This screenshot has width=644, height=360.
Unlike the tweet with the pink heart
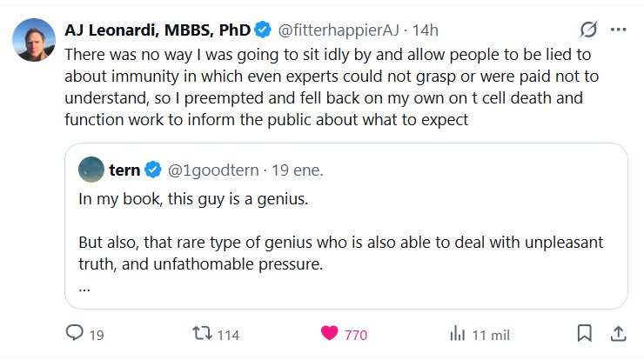pyautogui.click(x=330, y=334)
